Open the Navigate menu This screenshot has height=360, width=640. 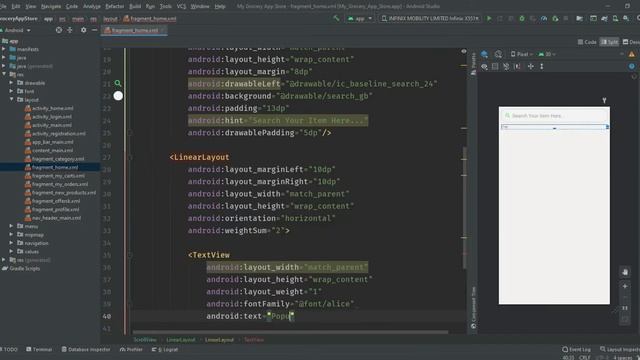coord(51,6)
